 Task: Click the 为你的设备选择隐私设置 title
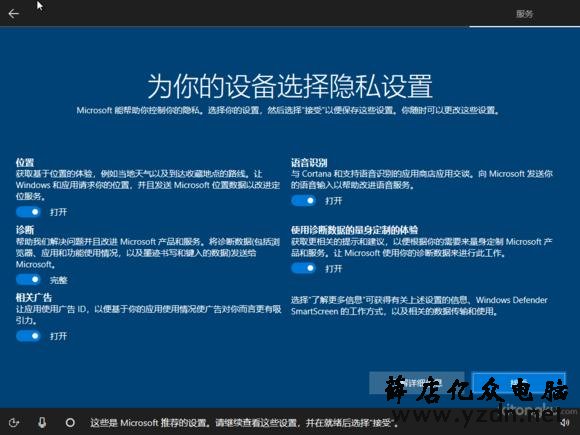(x=290, y=86)
